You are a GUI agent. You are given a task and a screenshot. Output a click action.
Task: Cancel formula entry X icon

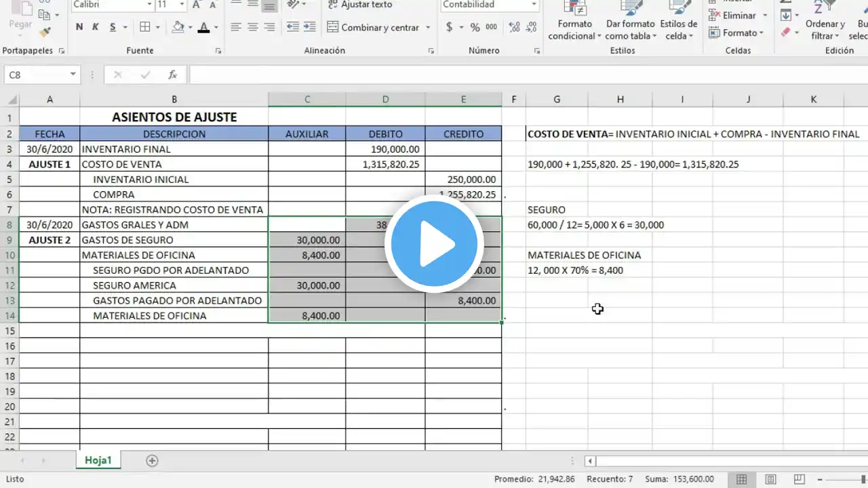117,75
